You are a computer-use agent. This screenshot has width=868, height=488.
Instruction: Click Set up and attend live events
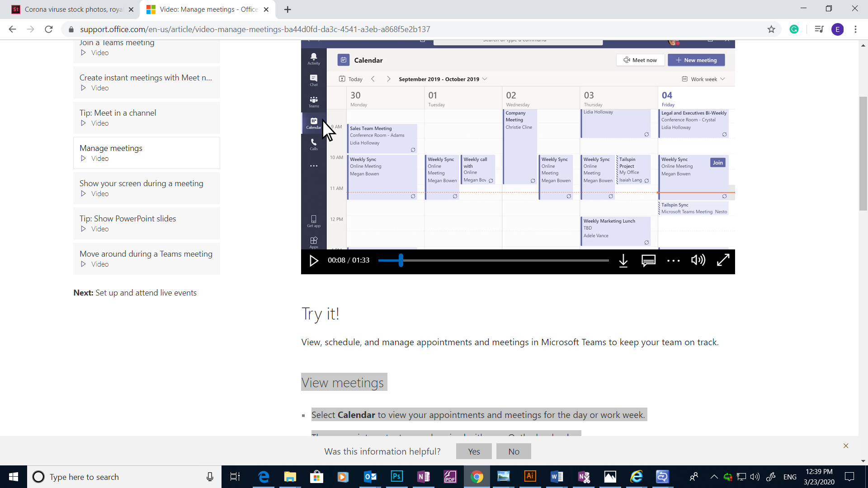[146, 293]
